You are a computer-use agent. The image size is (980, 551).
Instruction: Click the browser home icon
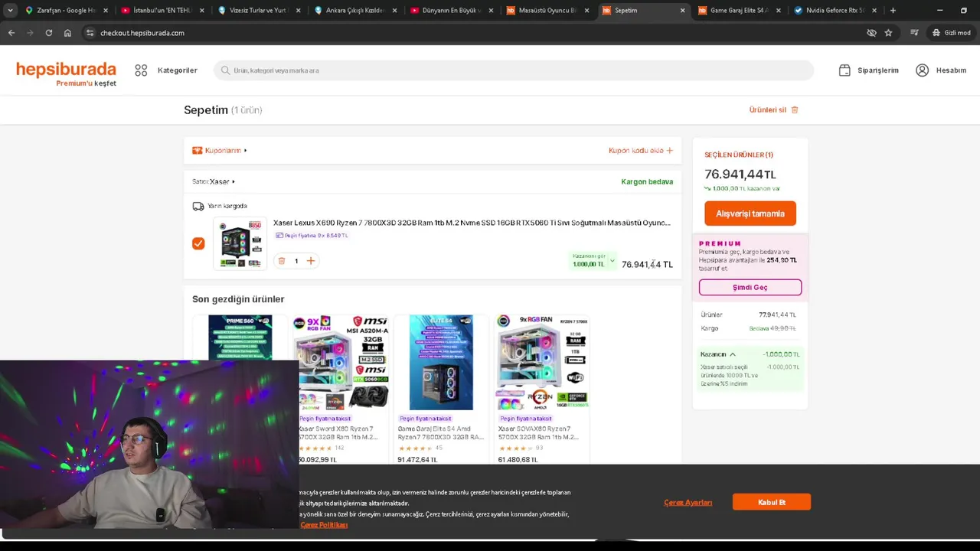(67, 33)
